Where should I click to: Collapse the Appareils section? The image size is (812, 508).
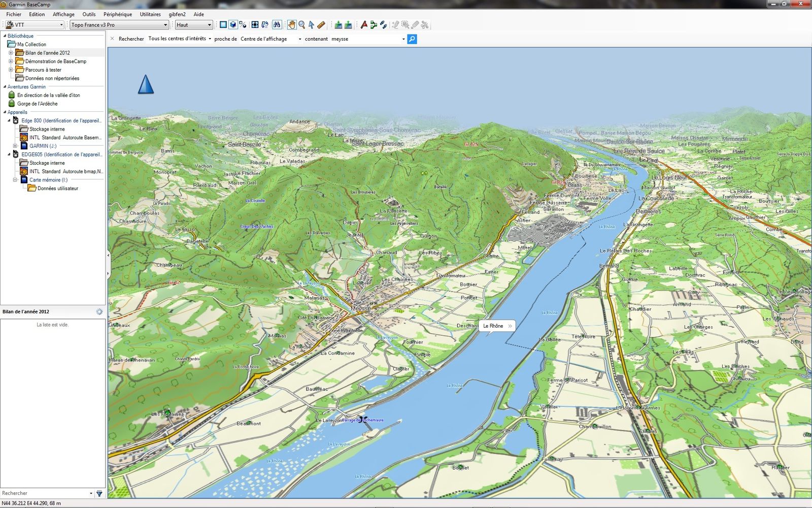point(5,112)
